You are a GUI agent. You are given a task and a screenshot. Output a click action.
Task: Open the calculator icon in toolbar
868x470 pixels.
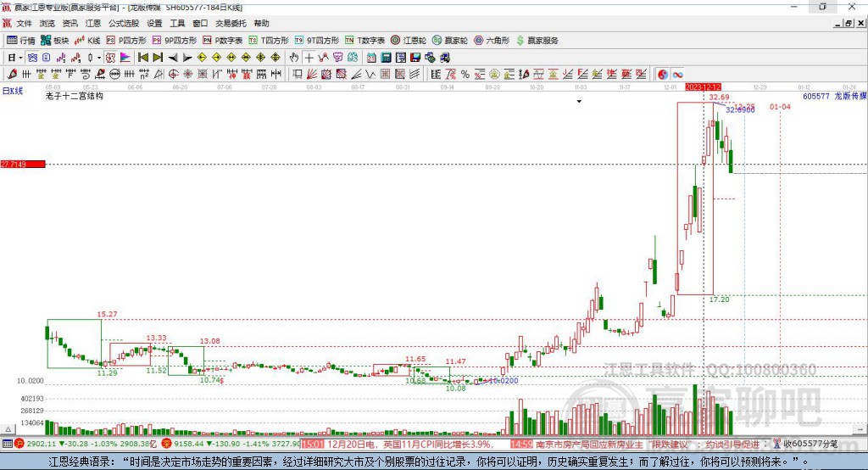[386, 58]
